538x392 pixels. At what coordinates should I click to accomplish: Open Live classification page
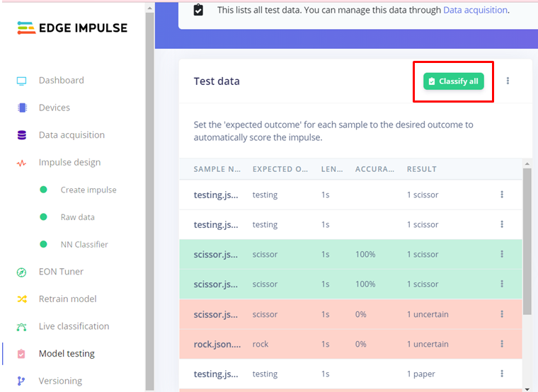click(x=74, y=326)
